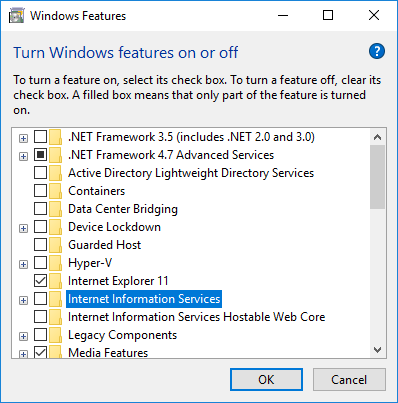Viewport: 398px width, 403px height.
Task: Expand the Media Features node
Action: coord(23,354)
